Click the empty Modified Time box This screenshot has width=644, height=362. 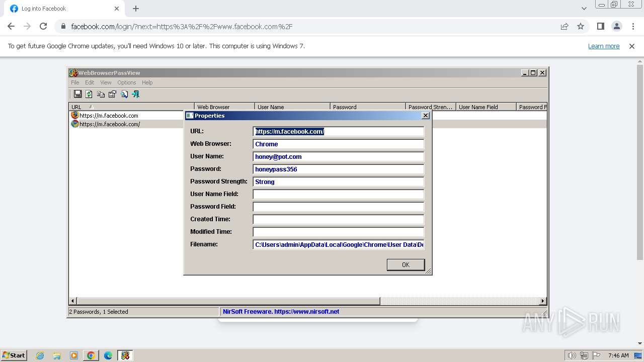pos(339,232)
